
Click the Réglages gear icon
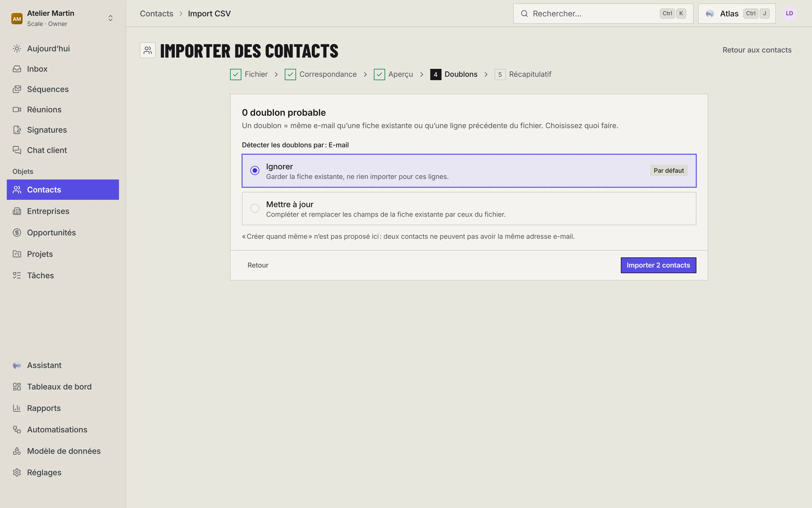point(17,473)
